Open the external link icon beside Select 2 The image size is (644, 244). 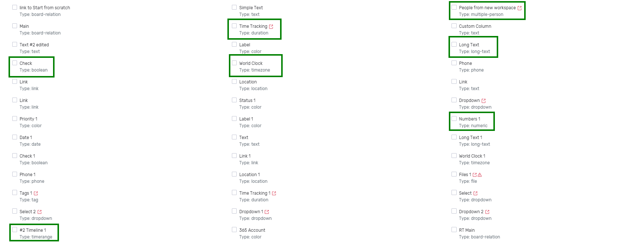coord(40,212)
